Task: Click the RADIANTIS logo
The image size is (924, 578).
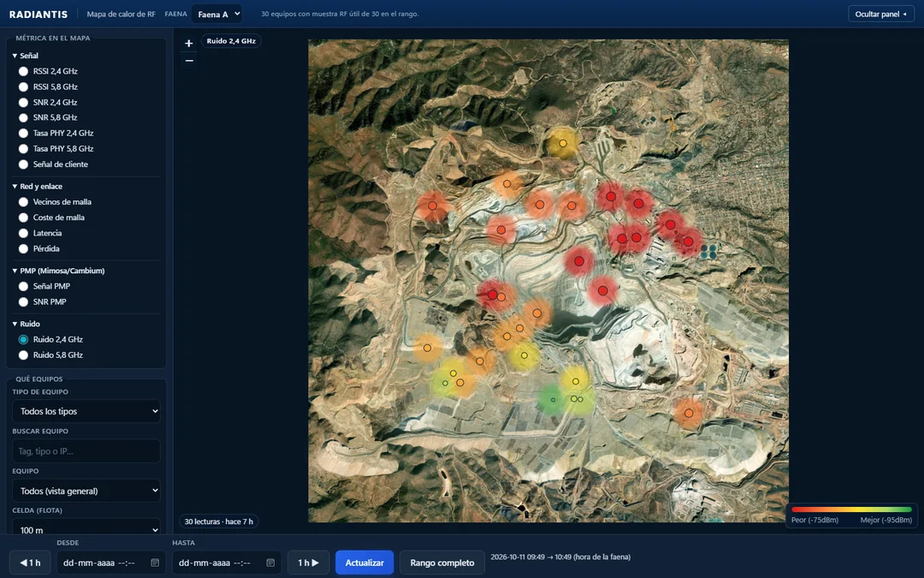Action: click(x=38, y=15)
